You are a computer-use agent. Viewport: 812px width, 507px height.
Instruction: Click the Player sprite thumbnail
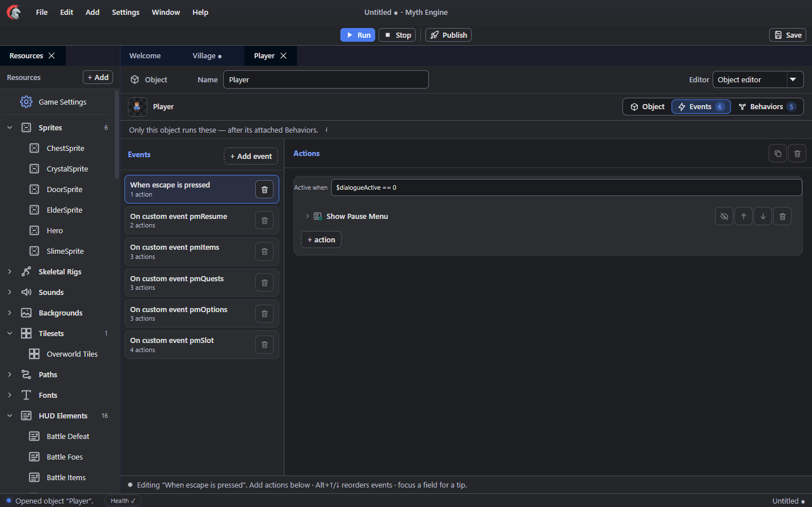click(x=138, y=107)
